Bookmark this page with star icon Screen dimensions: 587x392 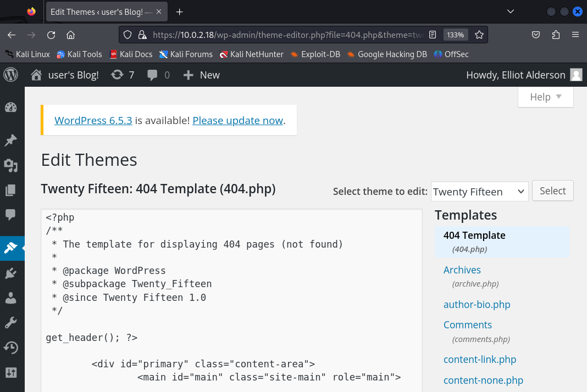click(x=479, y=35)
